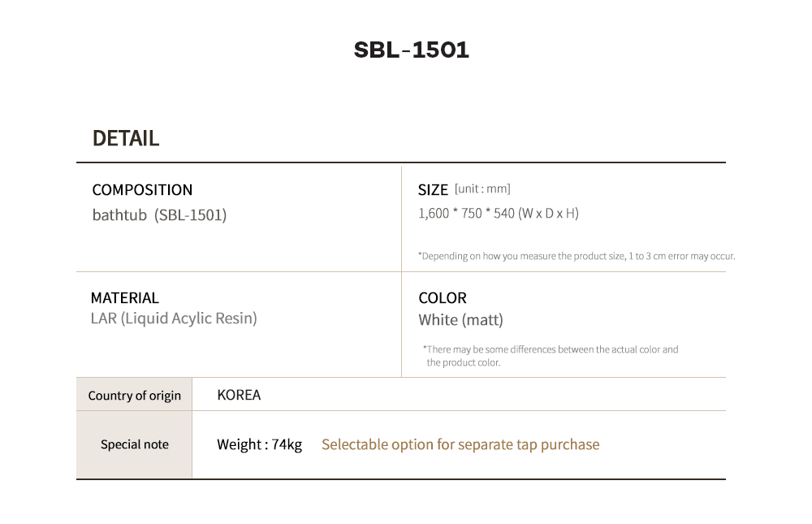Screen dimensions: 812x524
Task: Click the COMPOSITION label
Action: coord(142,190)
